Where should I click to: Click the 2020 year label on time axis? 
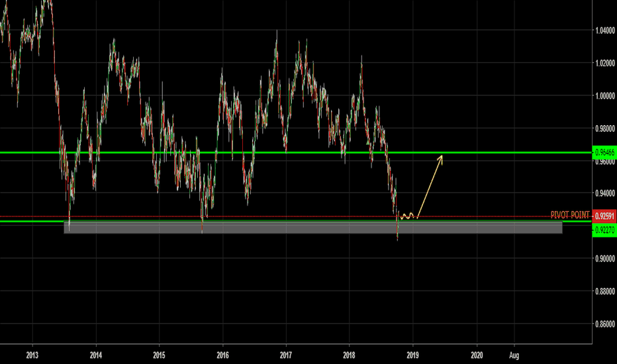pos(477,355)
